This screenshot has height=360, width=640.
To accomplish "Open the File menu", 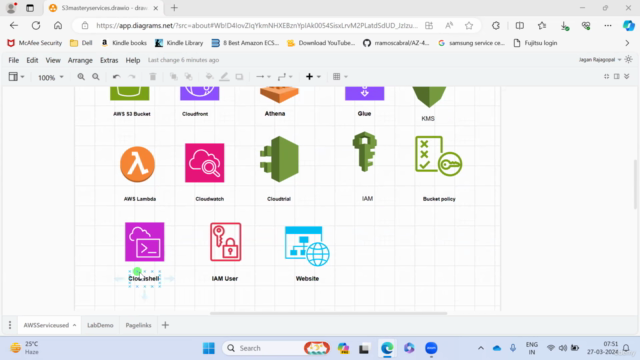I will click(x=13, y=60).
